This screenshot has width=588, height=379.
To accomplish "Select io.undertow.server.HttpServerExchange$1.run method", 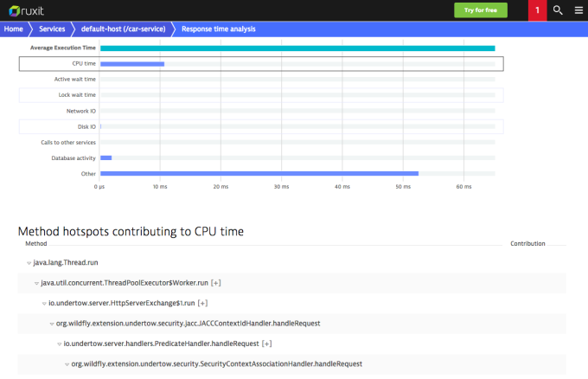I will point(122,303).
